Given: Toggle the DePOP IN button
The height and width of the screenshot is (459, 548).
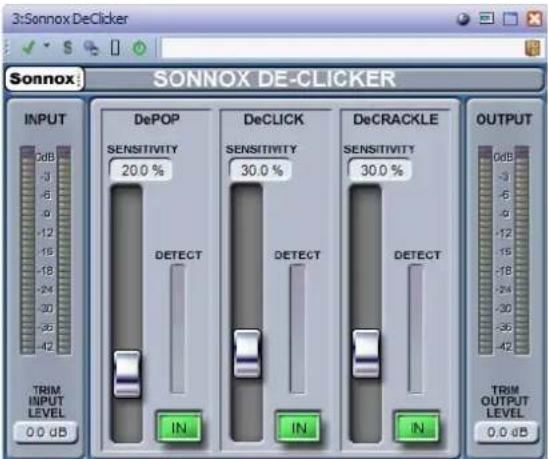Looking at the screenshot, I should tap(179, 428).
